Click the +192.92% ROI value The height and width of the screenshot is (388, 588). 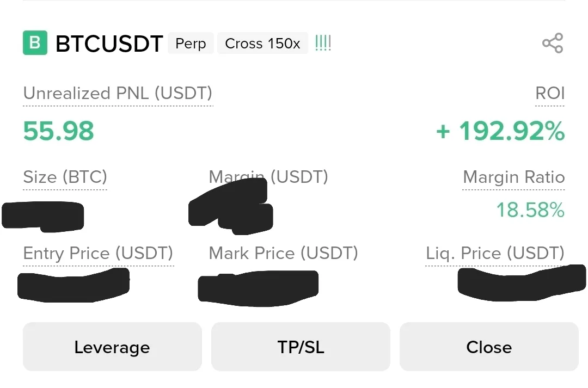pyautogui.click(x=500, y=131)
